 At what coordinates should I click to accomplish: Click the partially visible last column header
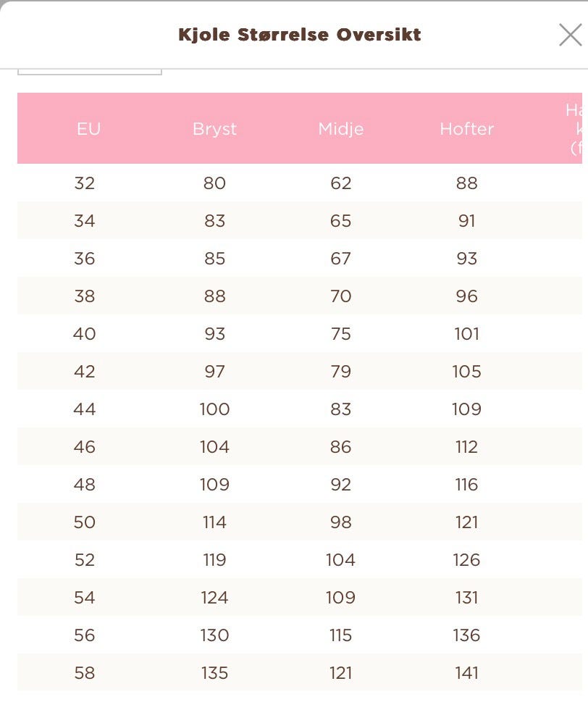574,129
